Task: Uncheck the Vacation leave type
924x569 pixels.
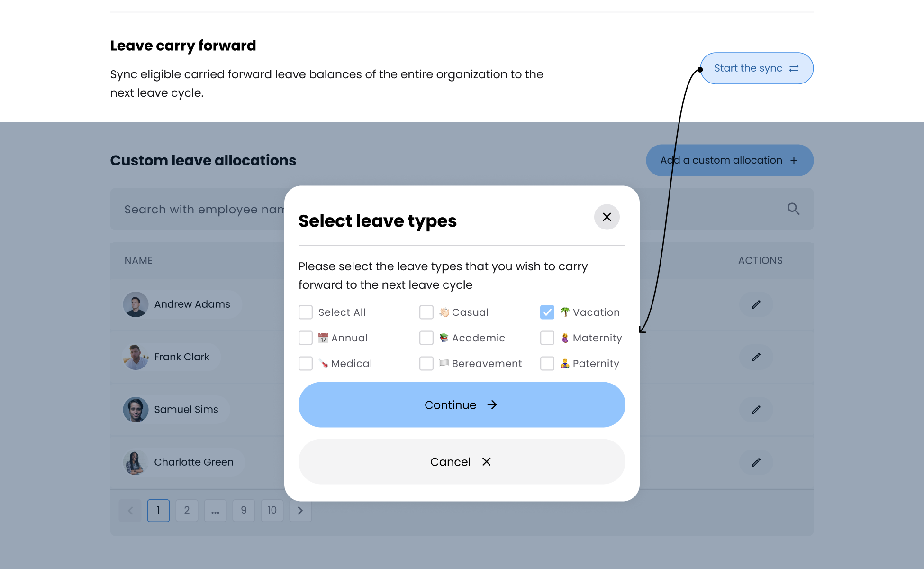Action: coord(547,312)
